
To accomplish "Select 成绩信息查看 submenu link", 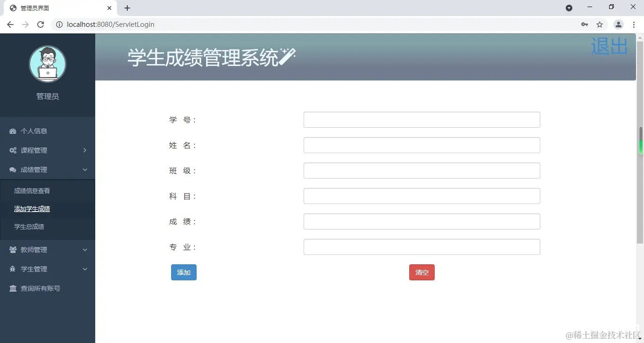I will click(32, 191).
